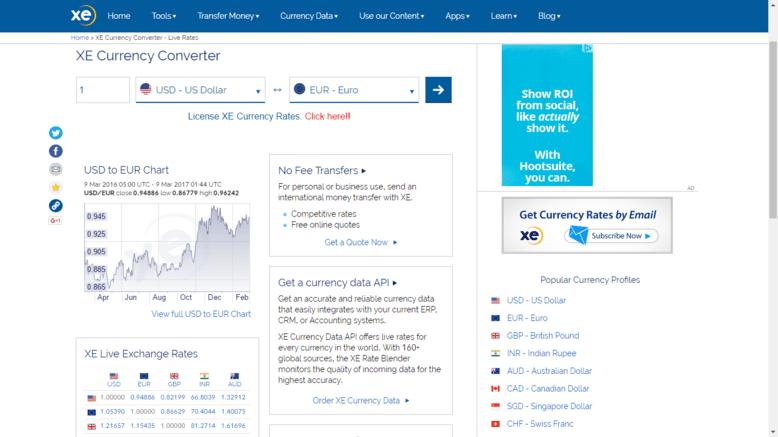The height and width of the screenshot is (437, 778).
Task: Click the red 'Click here!!' link
Action: coord(327,116)
